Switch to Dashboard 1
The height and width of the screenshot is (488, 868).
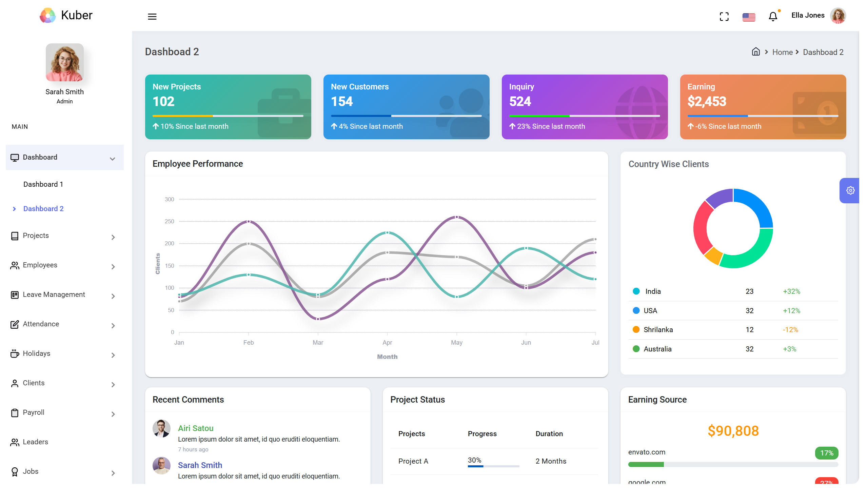point(43,184)
